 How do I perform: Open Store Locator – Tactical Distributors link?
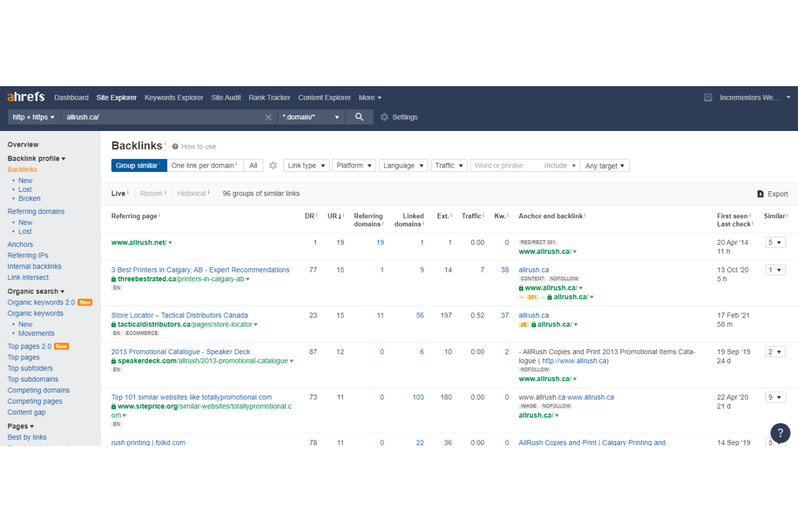[x=180, y=315]
